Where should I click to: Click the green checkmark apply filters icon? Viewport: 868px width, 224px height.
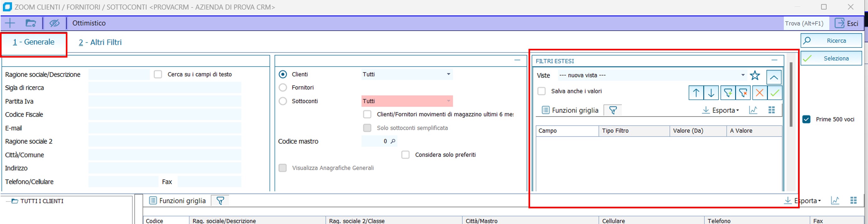coord(775,93)
